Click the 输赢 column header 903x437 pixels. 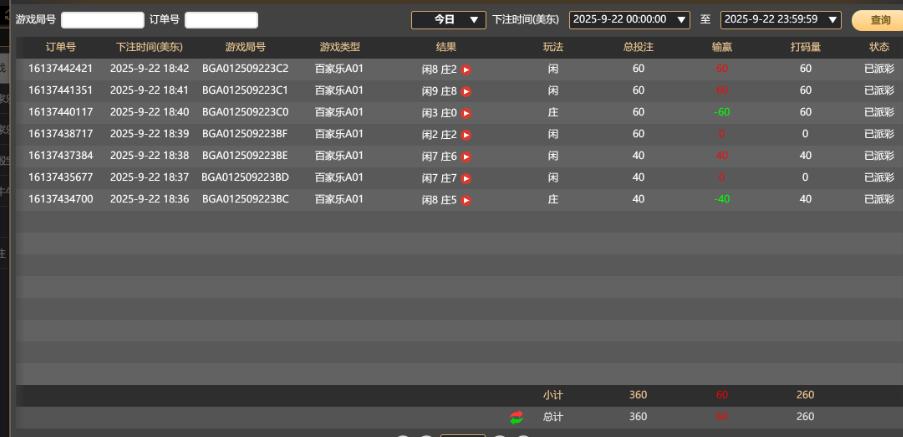720,47
